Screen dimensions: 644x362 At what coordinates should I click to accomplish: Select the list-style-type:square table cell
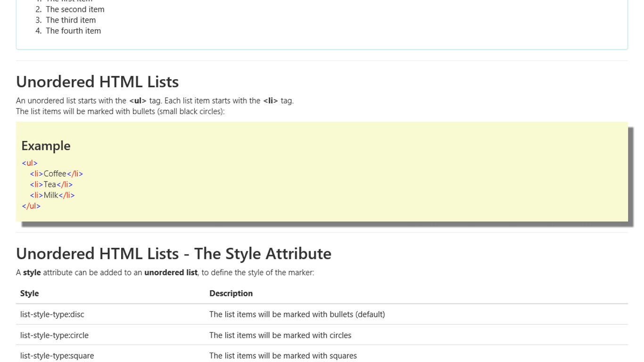point(57,356)
